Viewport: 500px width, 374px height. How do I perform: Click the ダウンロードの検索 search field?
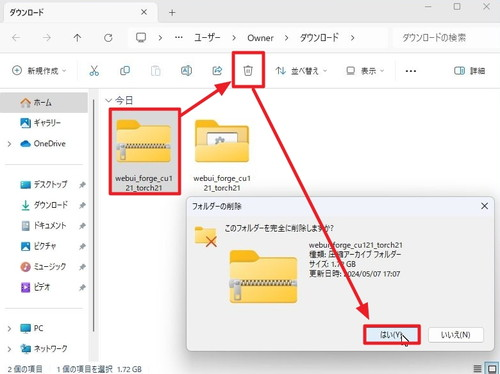(x=446, y=37)
